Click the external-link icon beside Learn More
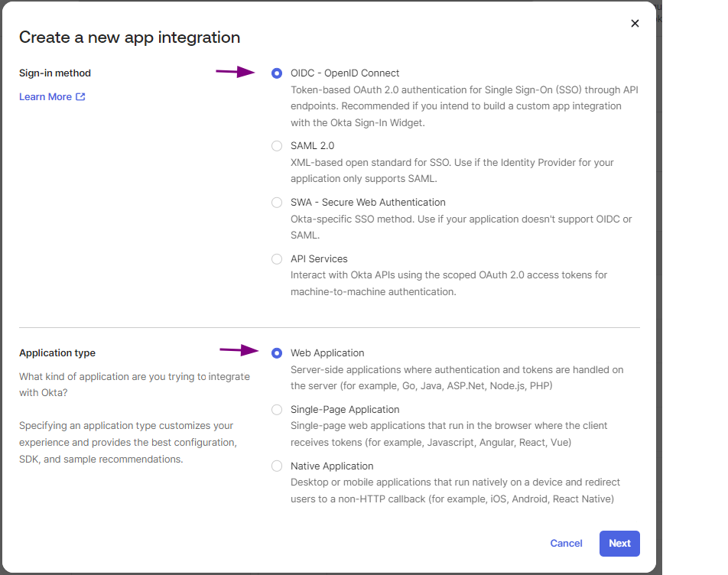 click(80, 96)
